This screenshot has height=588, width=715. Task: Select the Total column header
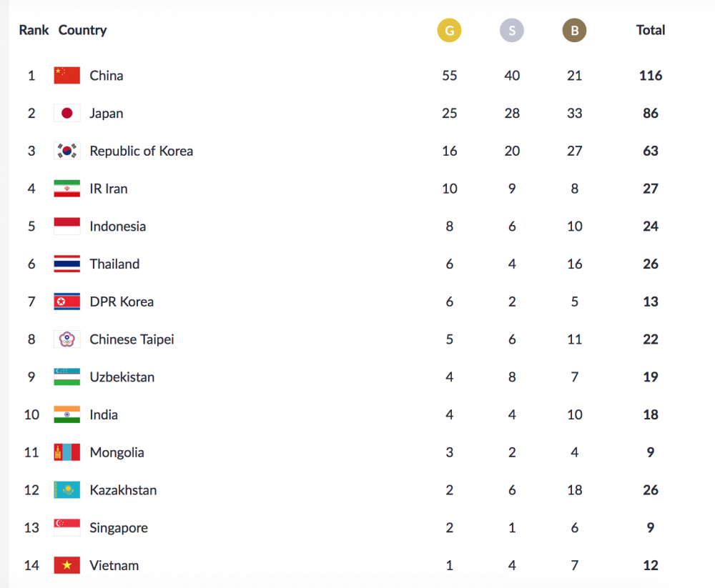[x=651, y=30]
